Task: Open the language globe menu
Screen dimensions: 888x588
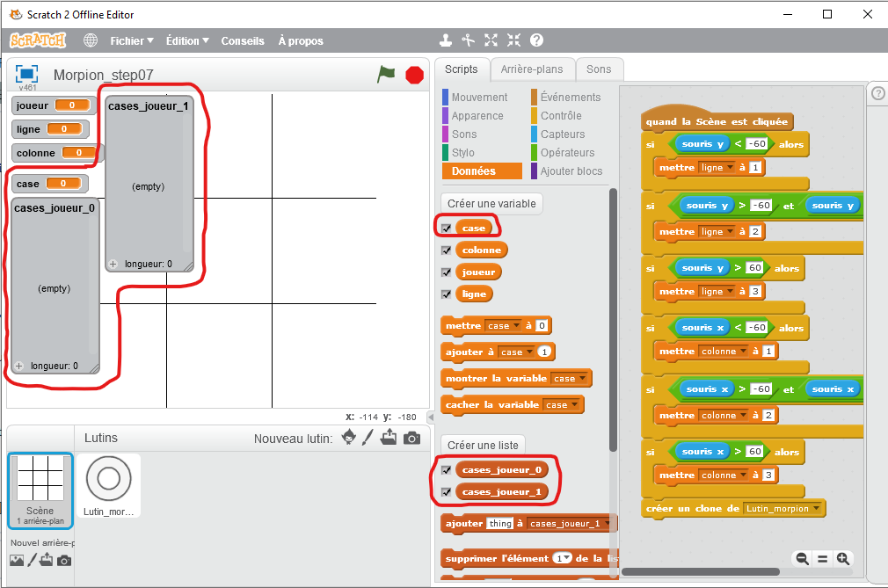Action: pos(91,40)
